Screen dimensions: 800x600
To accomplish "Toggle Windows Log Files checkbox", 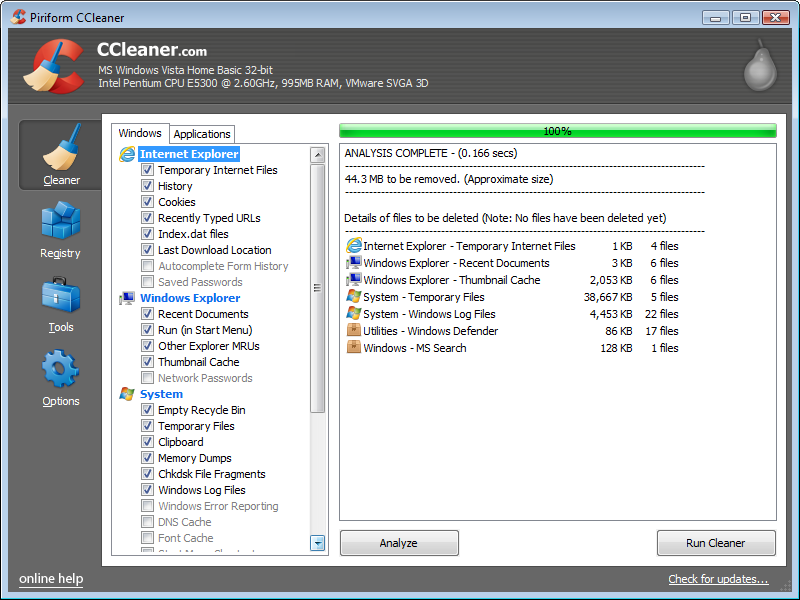I will (x=147, y=489).
